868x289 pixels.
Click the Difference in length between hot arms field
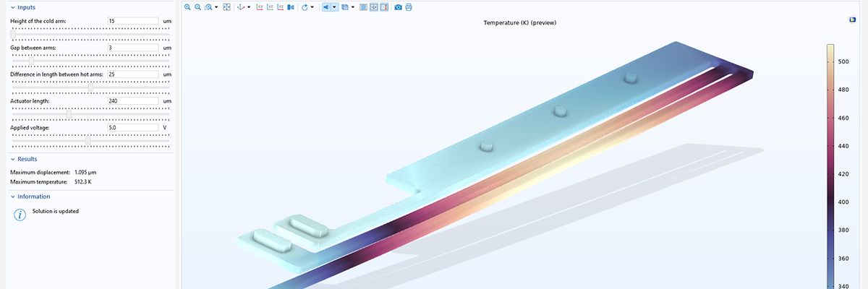pos(132,74)
